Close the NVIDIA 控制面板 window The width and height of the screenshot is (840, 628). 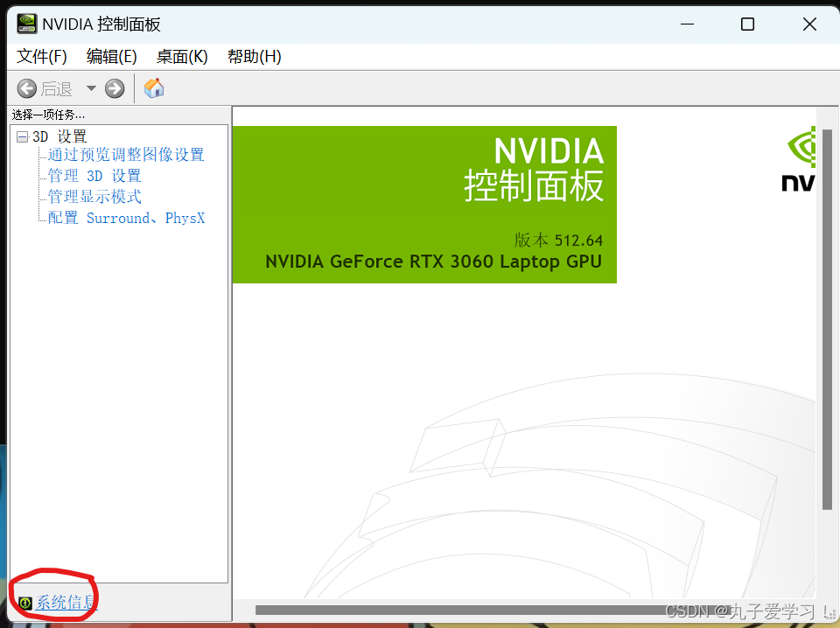point(809,24)
